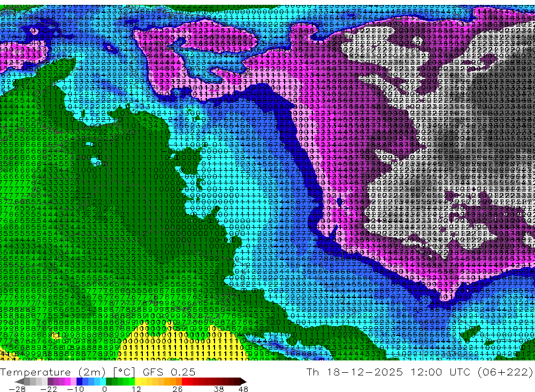
Task: Pick the dark blue swatch above the -10 label
Action: coord(80,382)
